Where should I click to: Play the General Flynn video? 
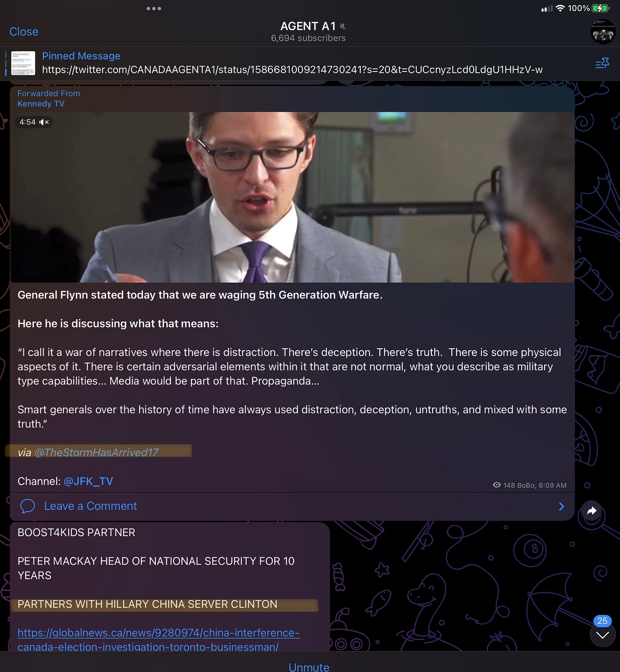pyautogui.click(x=292, y=197)
